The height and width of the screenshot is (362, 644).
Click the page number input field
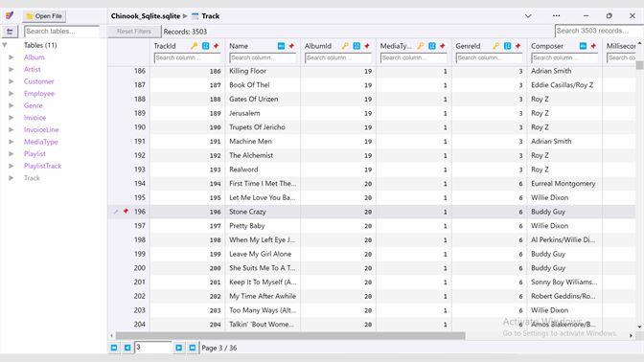[x=152, y=348]
